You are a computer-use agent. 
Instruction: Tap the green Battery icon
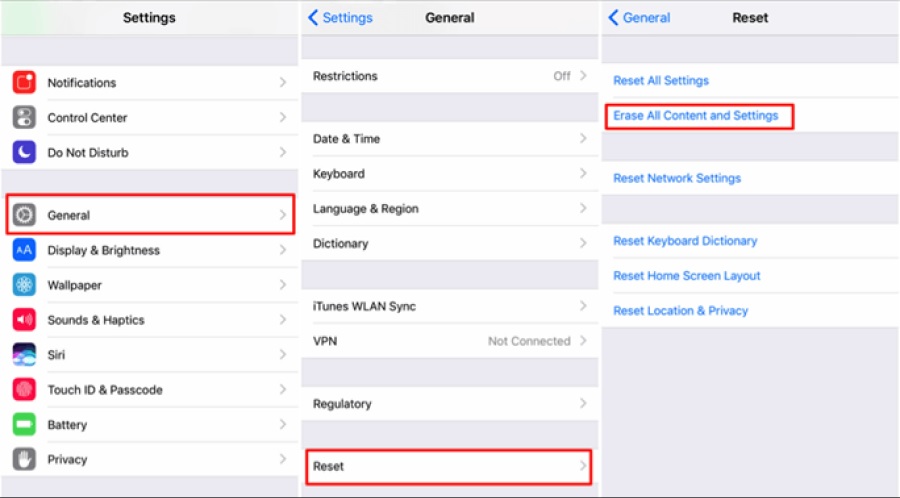tap(24, 425)
